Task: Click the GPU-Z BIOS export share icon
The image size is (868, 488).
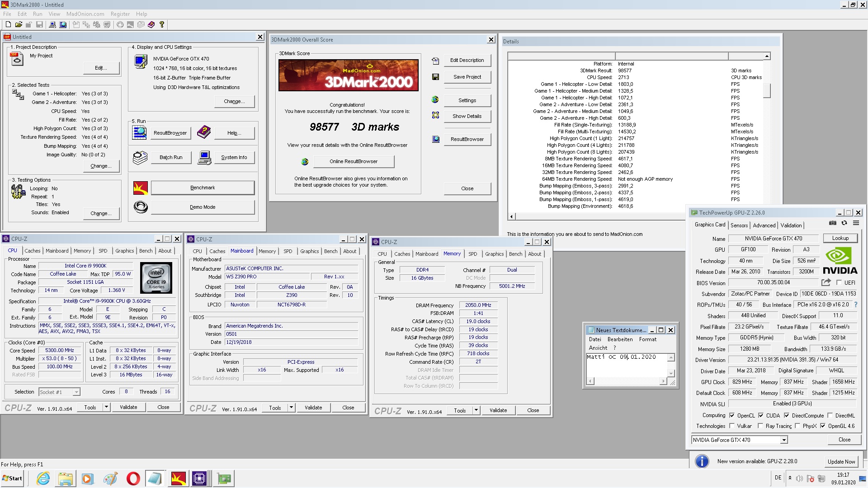Action: coord(826,282)
